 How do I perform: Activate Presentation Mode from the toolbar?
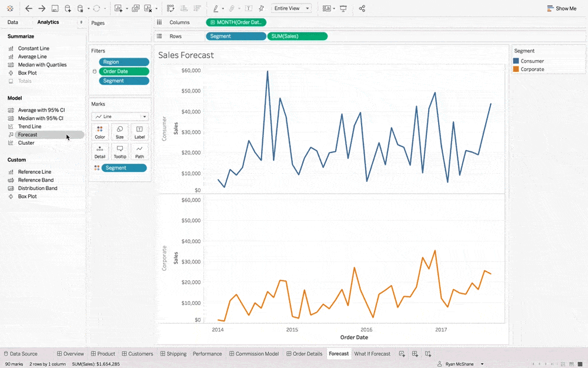click(343, 8)
